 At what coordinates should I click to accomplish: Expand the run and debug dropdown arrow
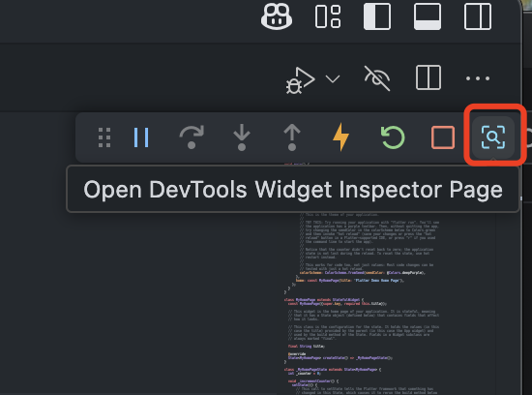point(333,79)
